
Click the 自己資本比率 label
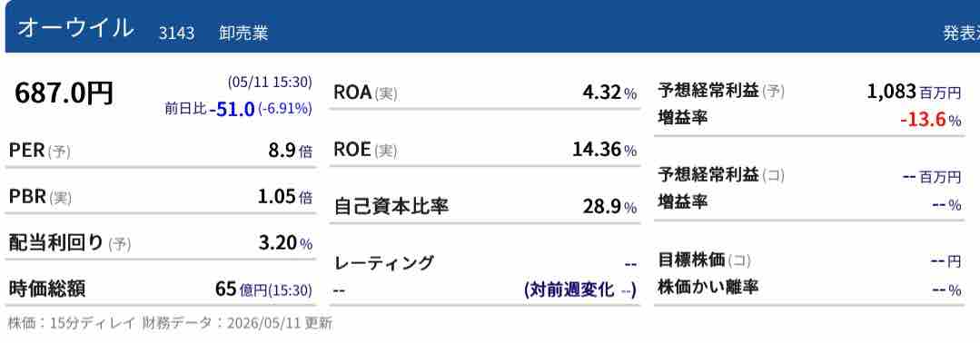tap(391, 206)
